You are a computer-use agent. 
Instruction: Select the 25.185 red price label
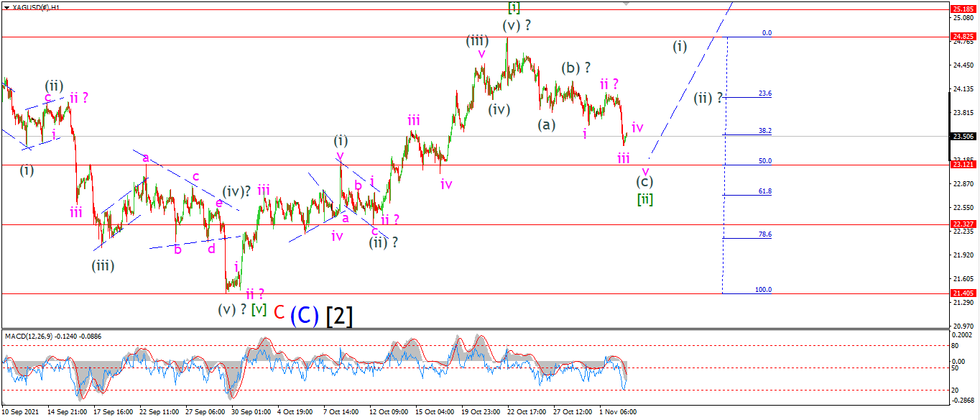(x=963, y=9)
